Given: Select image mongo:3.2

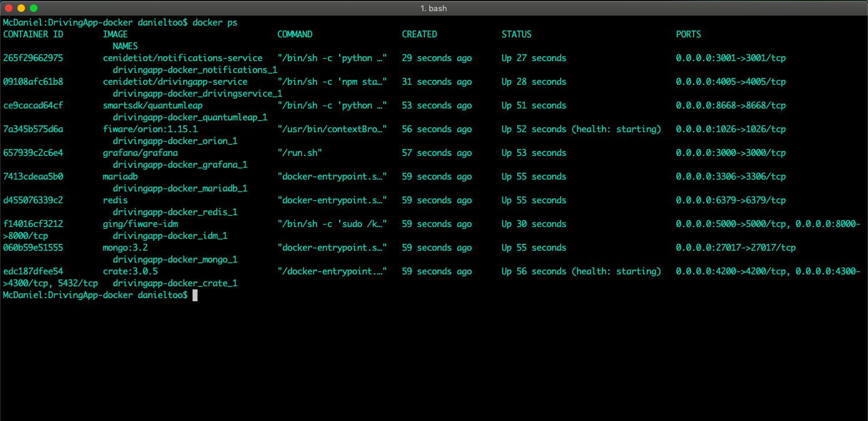Looking at the screenshot, I should (125, 248).
